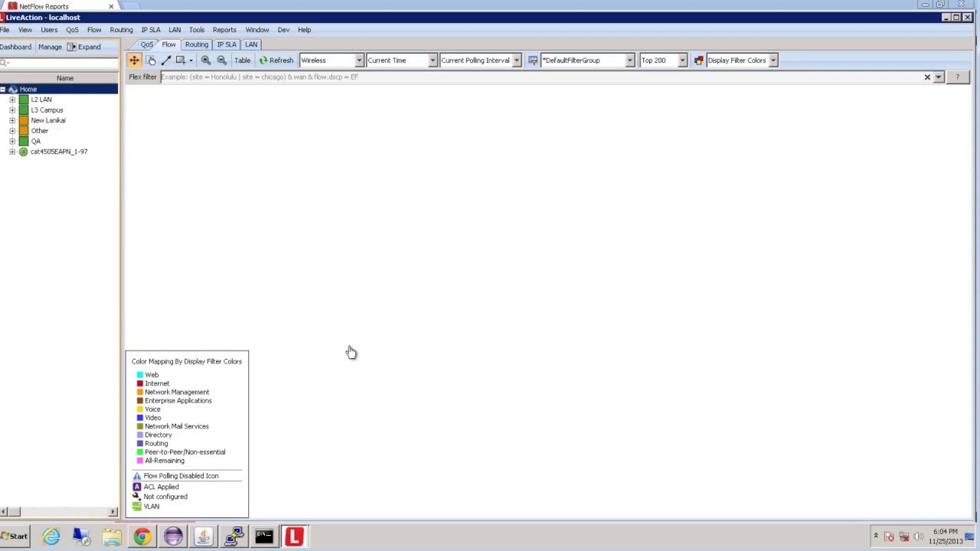Click the Flow Polling Disabled warning icon
Image resolution: width=980 pixels, height=551 pixels.
pyautogui.click(x=137, y=476)
